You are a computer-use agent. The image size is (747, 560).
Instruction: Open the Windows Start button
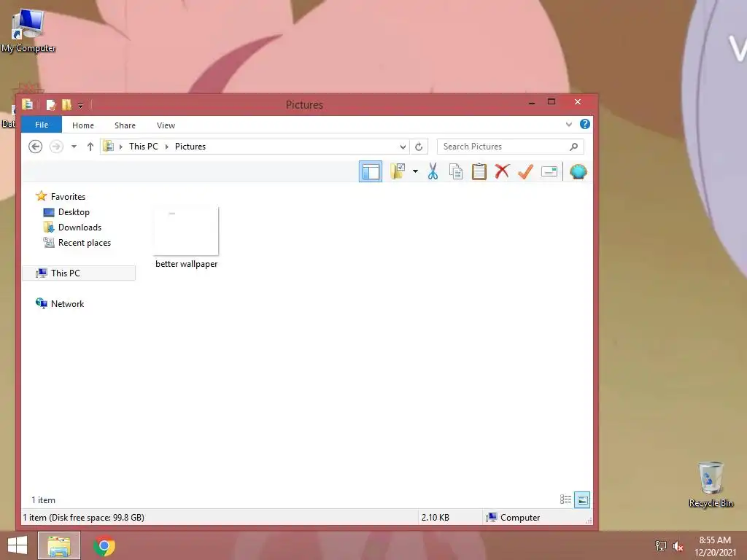click(x=18, y=545)
